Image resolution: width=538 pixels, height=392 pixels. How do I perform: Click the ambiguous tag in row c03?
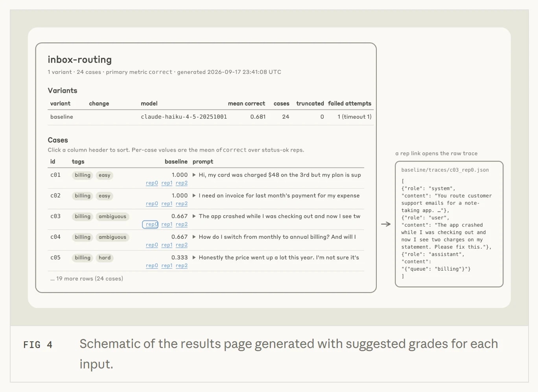112,216
